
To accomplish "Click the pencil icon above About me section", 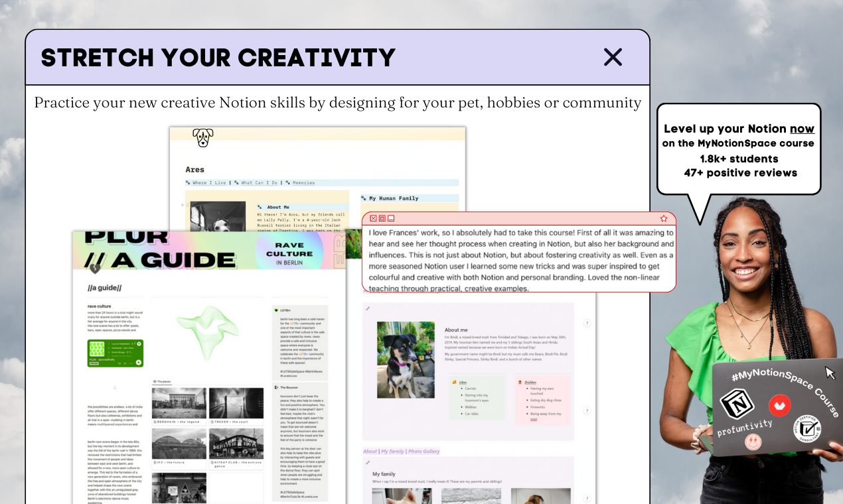I will [x=368, y=308].
